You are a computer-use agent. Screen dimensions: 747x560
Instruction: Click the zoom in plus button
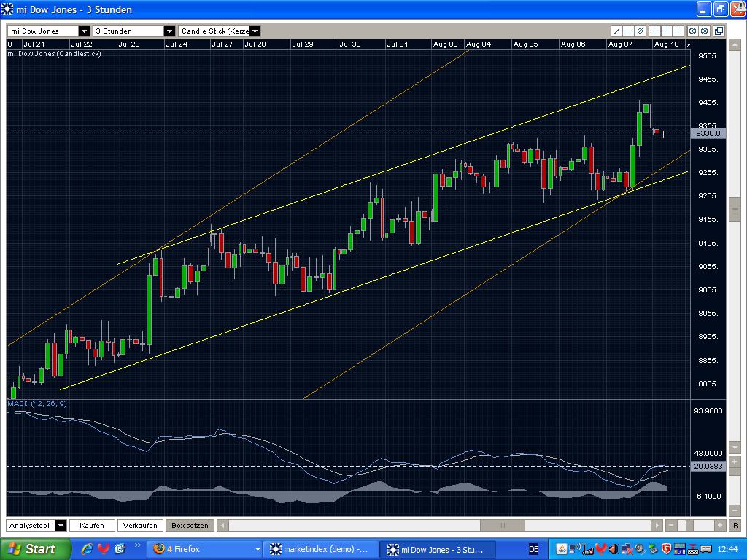tap(720, 525)
